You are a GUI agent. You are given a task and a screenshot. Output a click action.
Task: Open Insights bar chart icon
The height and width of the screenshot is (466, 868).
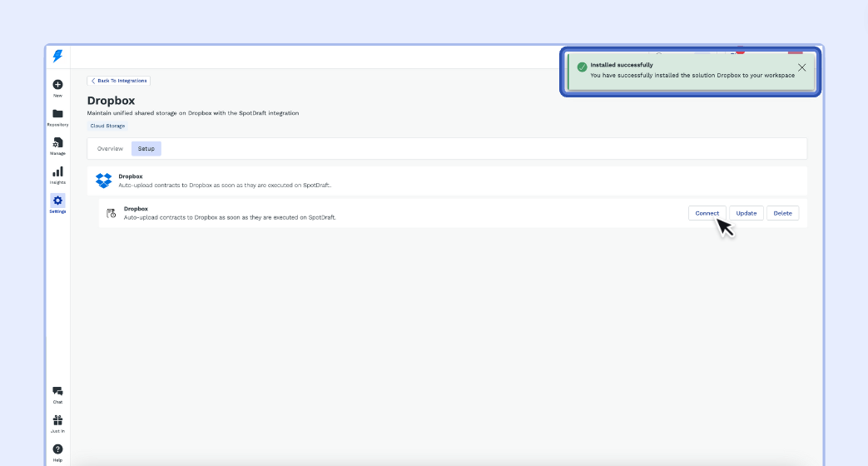pos(57,171)
